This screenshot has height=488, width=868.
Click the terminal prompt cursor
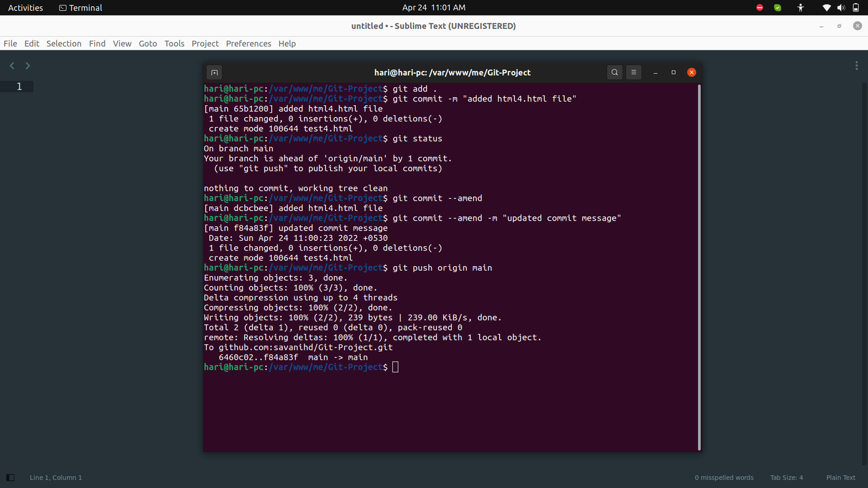[x=395, y=367]
